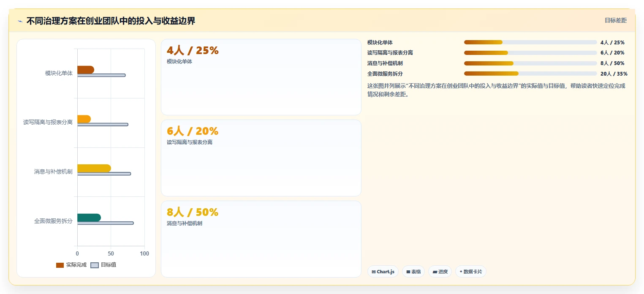Click the 读写隔离与报表分离 caption inside the data card
This screenshot has height=294, width=644.
point(190,142)
